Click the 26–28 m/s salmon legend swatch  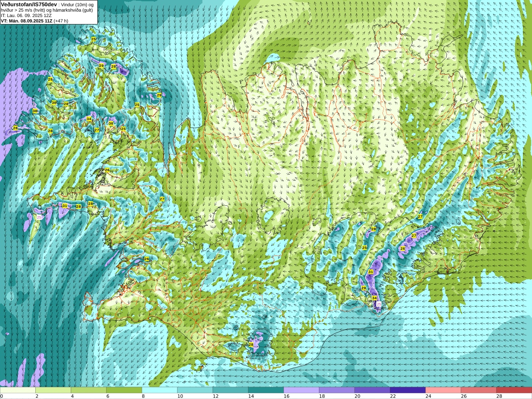coord(478,390)
